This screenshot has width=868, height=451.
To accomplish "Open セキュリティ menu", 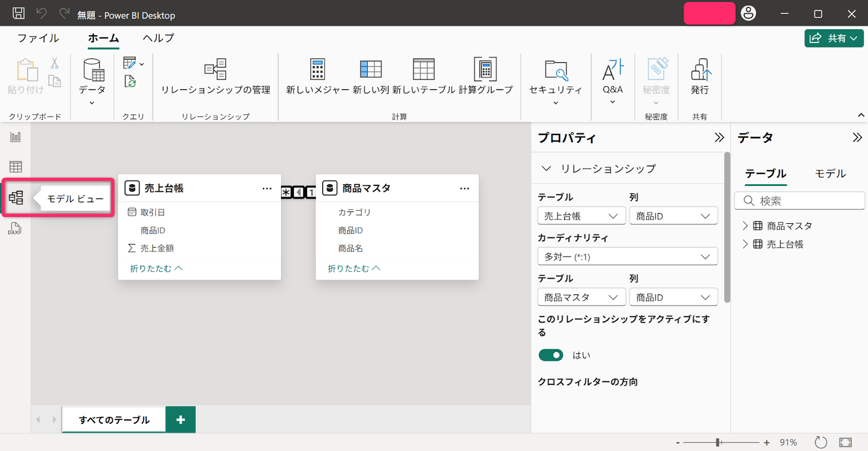I will coord(556,82).
